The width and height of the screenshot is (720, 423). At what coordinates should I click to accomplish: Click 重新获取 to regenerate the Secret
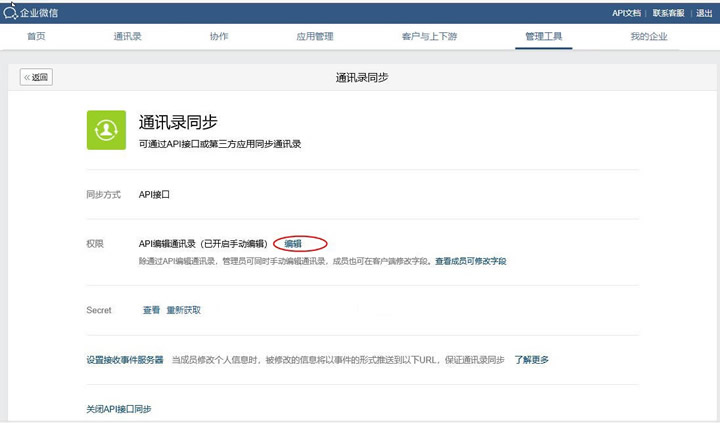coord(184,310)
